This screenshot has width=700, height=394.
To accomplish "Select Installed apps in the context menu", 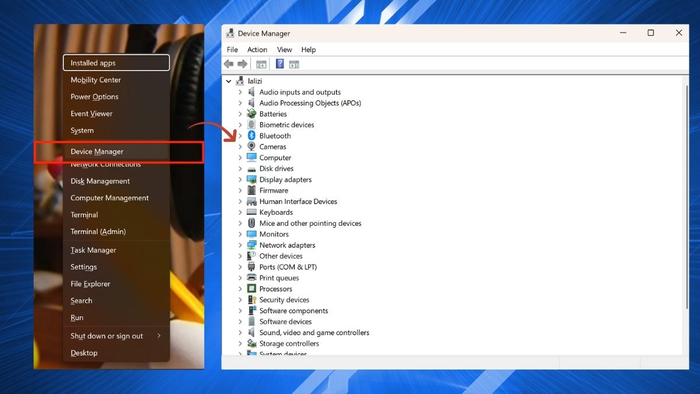I will pos(116,63).
